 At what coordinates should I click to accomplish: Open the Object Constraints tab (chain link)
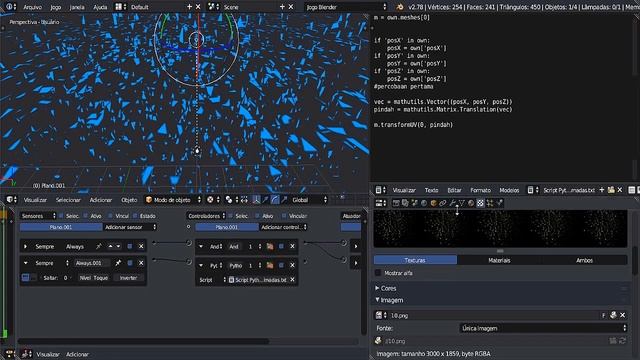[x=443, y=203]
